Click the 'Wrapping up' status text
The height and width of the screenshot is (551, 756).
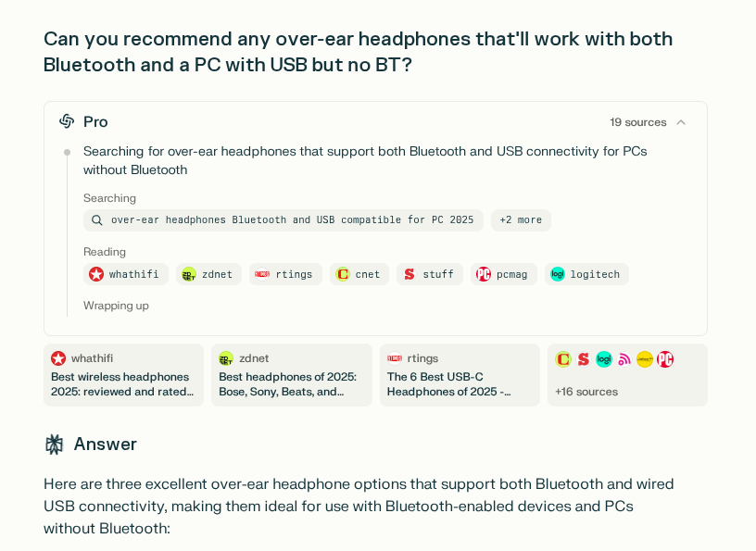116,305
